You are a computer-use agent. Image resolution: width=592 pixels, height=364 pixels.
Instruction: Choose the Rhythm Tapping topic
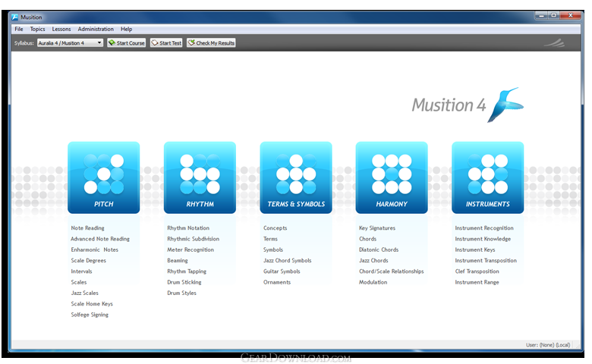(x=187, y=271)
